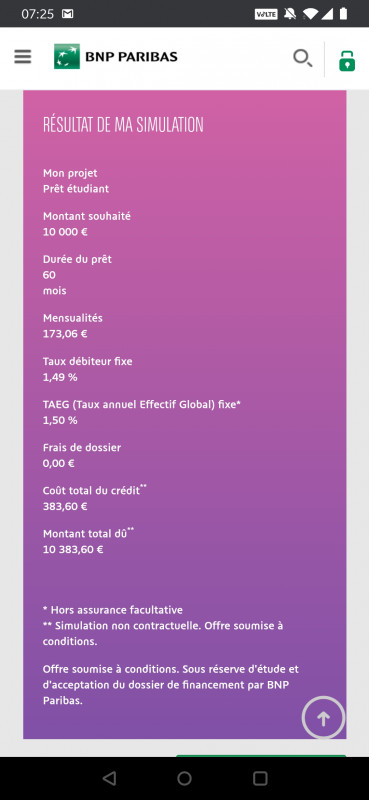Open the Android recent apps square

tap(260, 778)
